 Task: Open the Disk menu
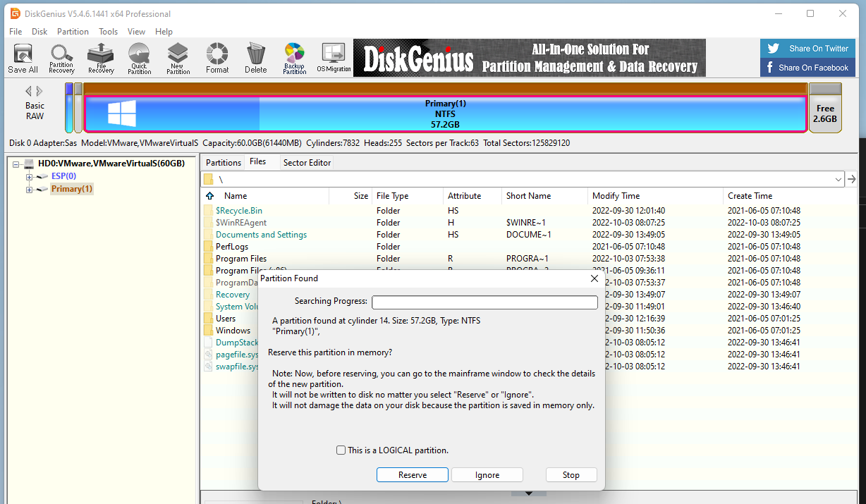(39, 32)
